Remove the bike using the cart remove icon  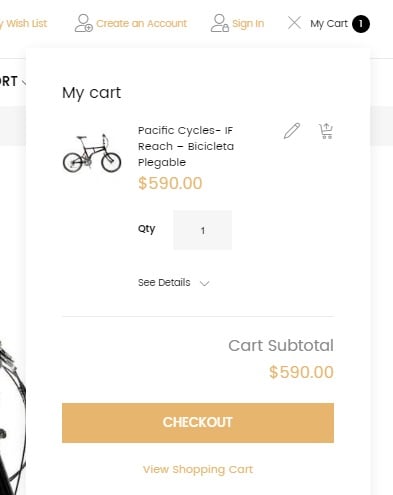click(326, 131)
